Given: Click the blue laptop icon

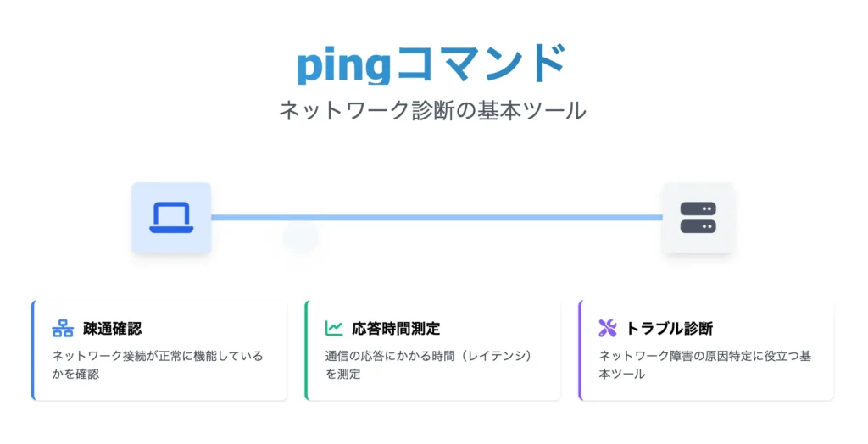Looking at the screenshot, I should click(171, 217).
